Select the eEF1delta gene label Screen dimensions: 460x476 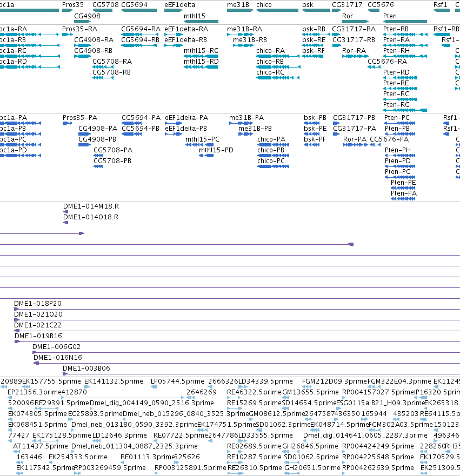tap(180, 5)
